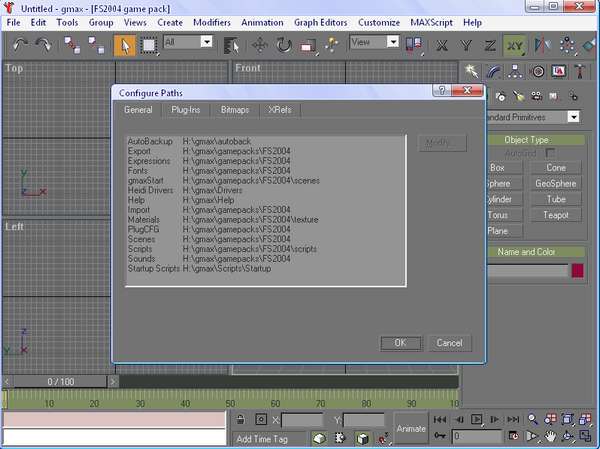This screenshot has height=449, width=600.
Task: Click the object color swatch
Action: point(577,270)
